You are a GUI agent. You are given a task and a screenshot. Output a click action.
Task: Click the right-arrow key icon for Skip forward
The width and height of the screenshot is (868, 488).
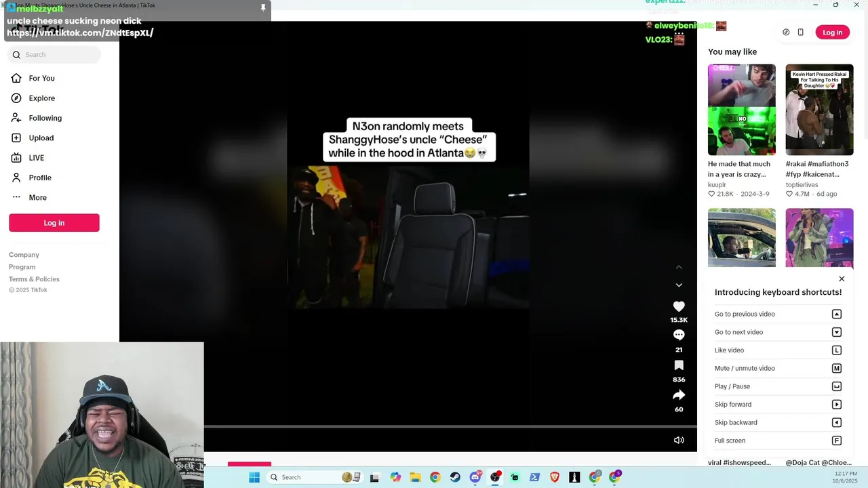(837, 405)
